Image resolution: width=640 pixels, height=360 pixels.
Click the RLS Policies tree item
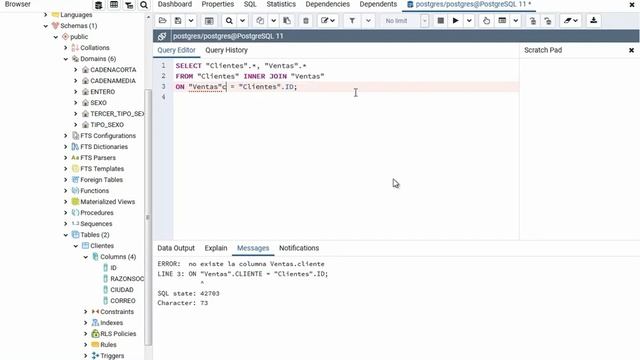click(x=118, y=334)
